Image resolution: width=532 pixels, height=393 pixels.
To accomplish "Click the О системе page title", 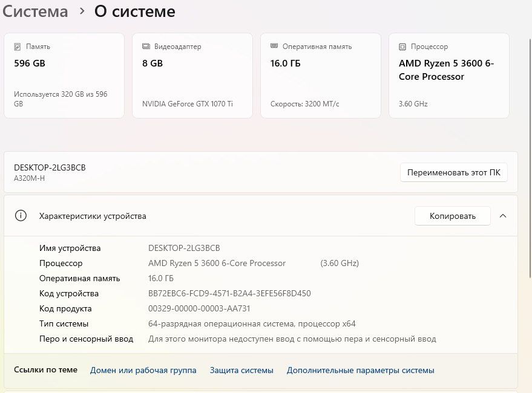I will 135,11.
